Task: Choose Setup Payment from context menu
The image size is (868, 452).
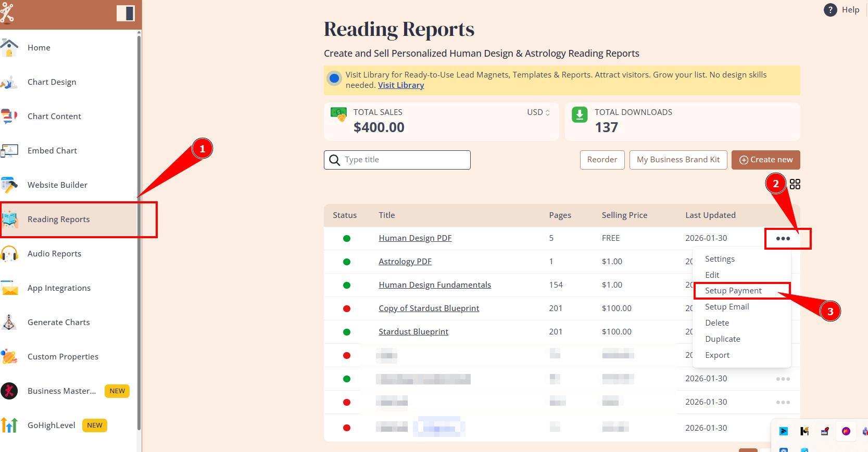Action: coord(733,290)
